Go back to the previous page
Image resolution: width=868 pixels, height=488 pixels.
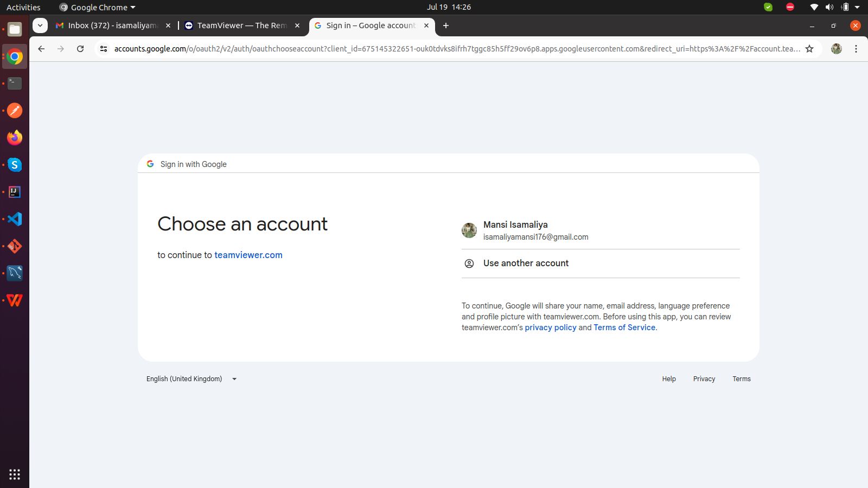41,49
